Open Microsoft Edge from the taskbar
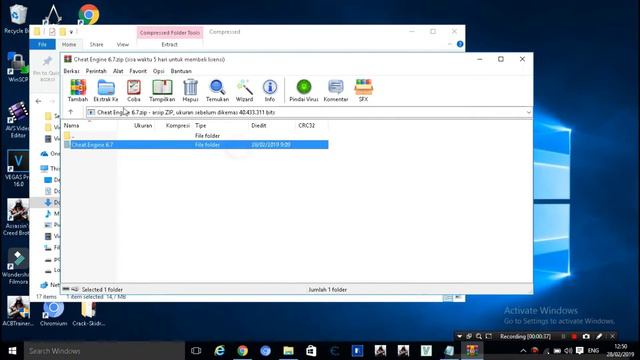 pos(220,351)
